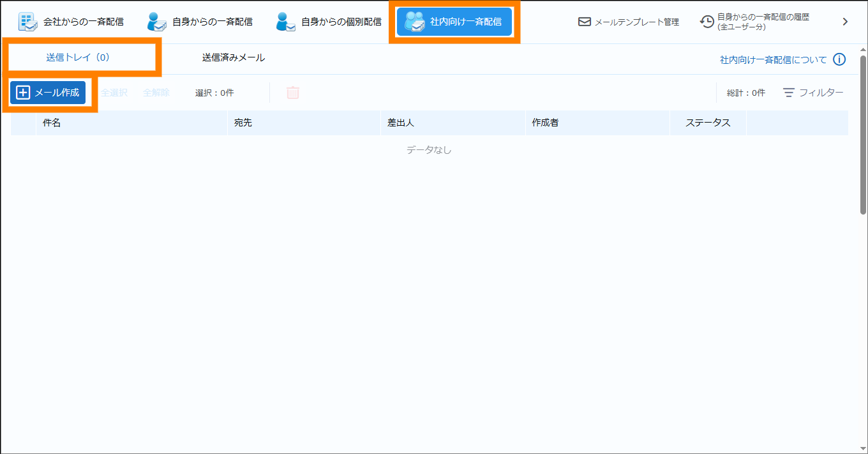Click the personal broadcast person icon
This screenshot has width=868, height=454.
[156, 22]
